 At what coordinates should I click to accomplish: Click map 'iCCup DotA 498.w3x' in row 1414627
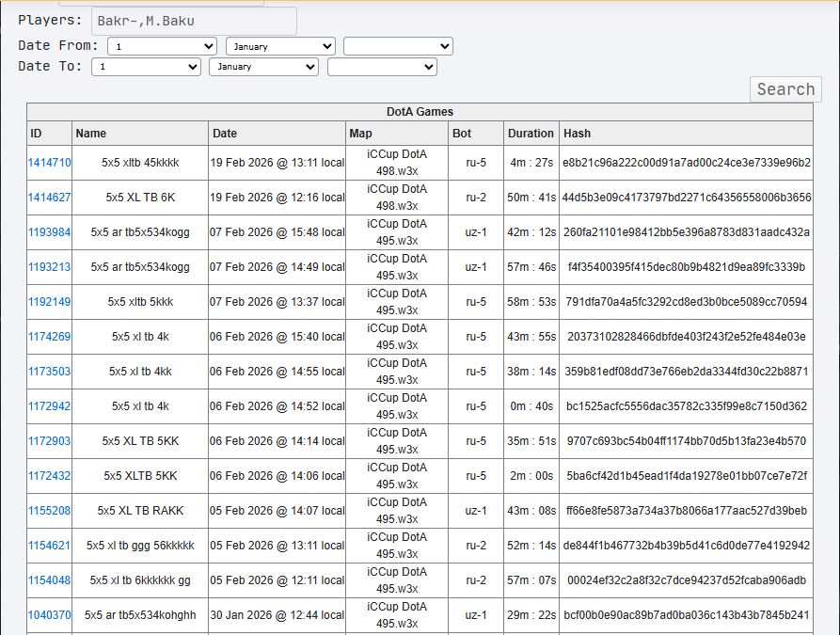coord(397,198)
